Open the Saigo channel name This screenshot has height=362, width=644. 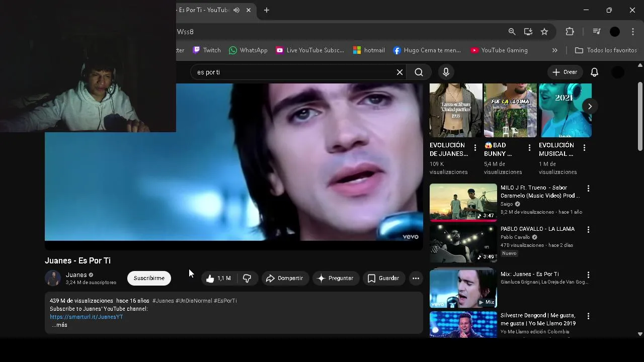pyautogui.click(x=507, y=204)
